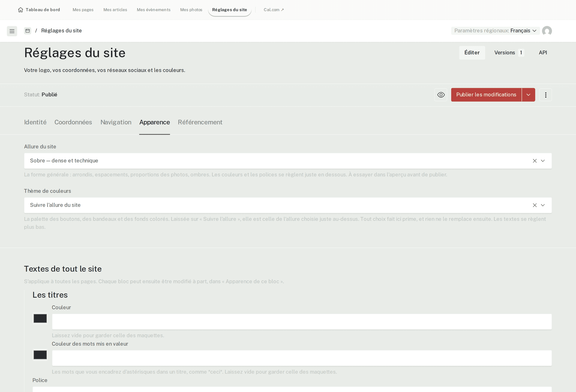Open Cal.com external link

click(x=274, y=10)
